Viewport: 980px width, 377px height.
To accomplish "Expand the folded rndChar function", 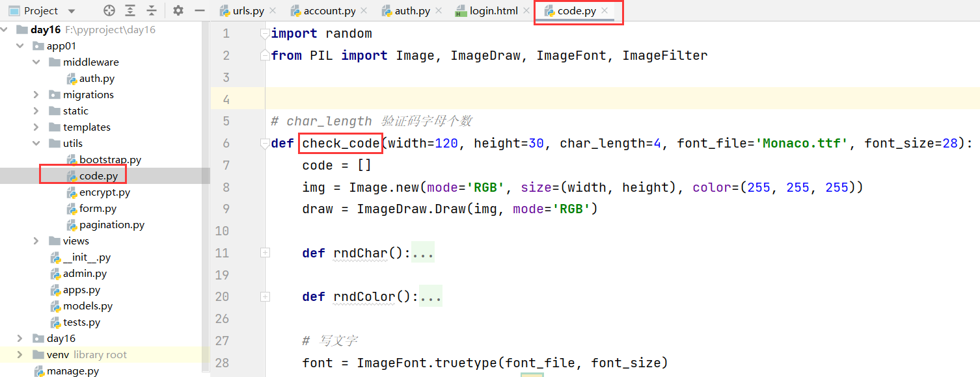I will click(x=265, y=253).
